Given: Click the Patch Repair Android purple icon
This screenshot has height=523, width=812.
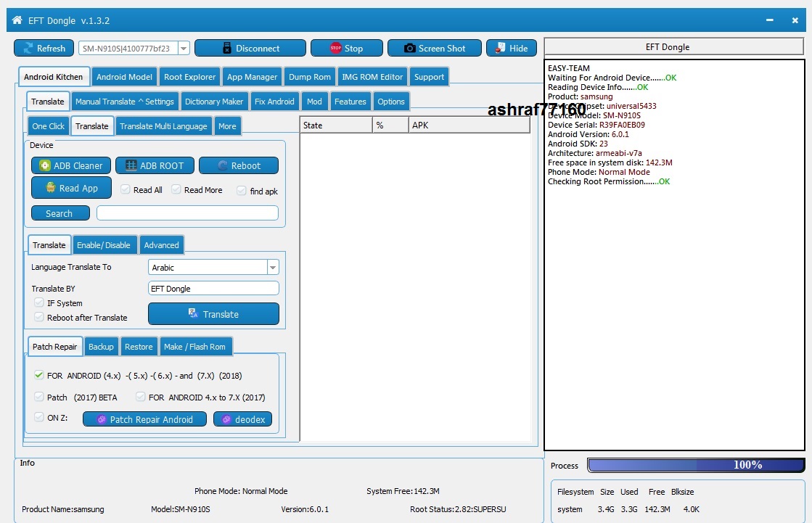Looking at the screenshot, I should pyautogui.click(x=102, y=419).
